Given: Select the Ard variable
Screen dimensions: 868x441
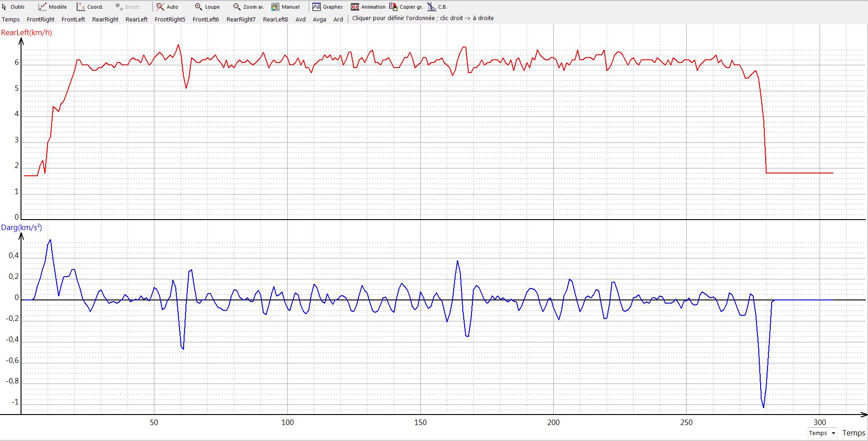Looking at the screenshot, I should (338, 19).
